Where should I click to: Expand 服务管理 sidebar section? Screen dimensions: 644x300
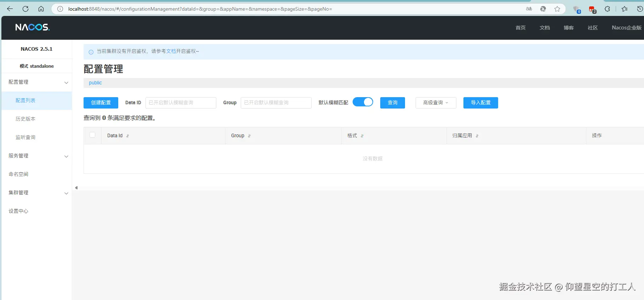click(36, 156)
